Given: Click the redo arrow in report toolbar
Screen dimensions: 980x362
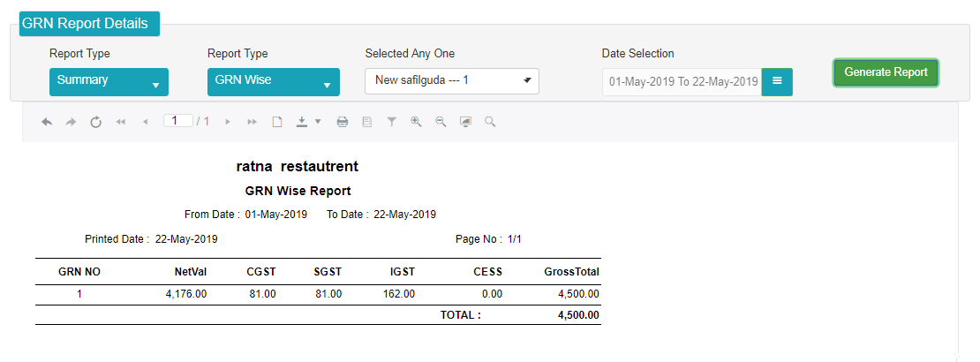Looking at the screenshot, I should pos(71,122).
